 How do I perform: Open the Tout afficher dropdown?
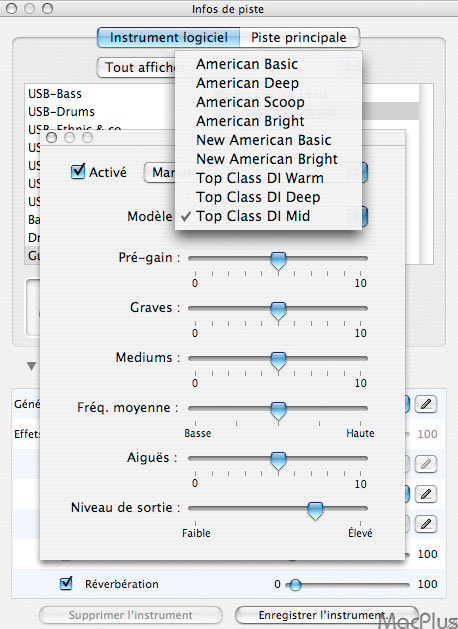[136, 67]
